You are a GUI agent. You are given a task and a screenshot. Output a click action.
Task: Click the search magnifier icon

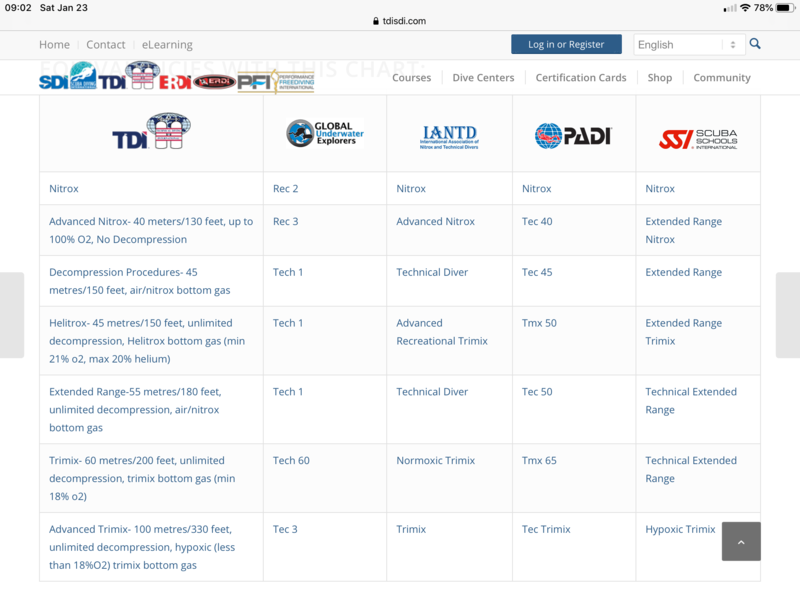[x=755, y=44]
